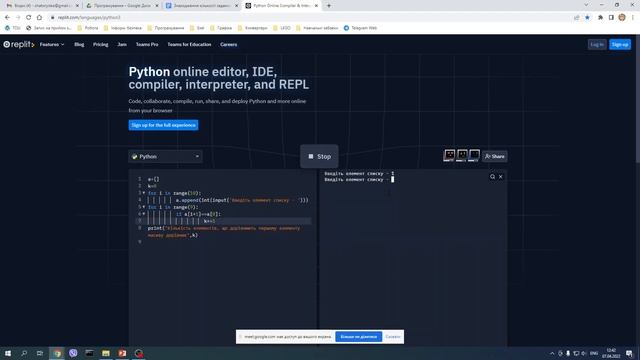Open a new browser tab
The image size is (640, 360).
(x=329, y=6)
